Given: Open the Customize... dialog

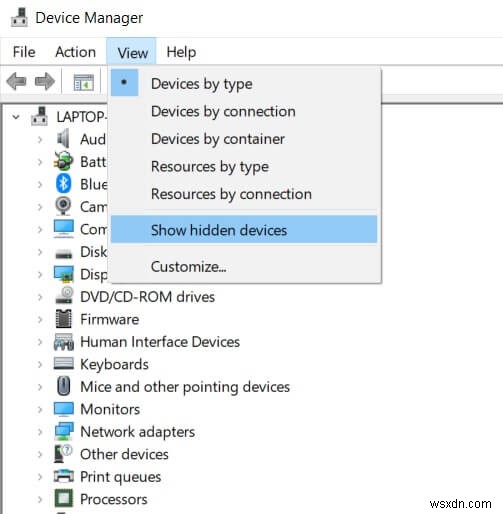Looking at the screenshot, I should (244, 266).
